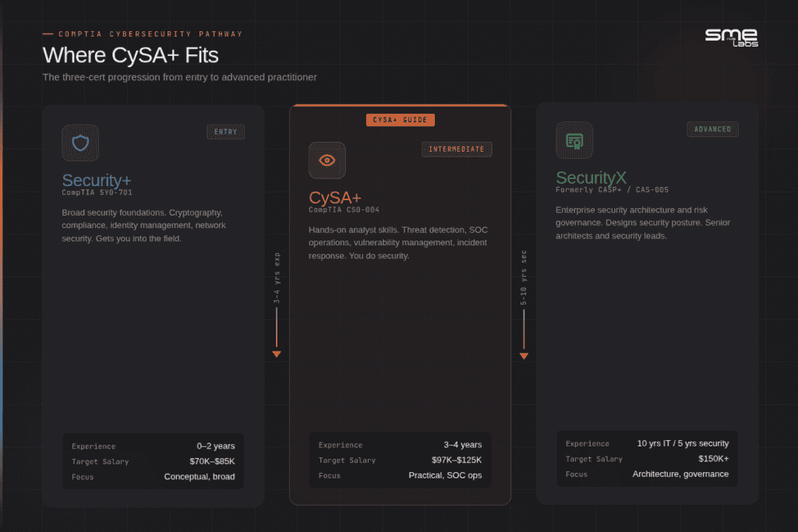Click Target Salary label in Security+ card

101,462
